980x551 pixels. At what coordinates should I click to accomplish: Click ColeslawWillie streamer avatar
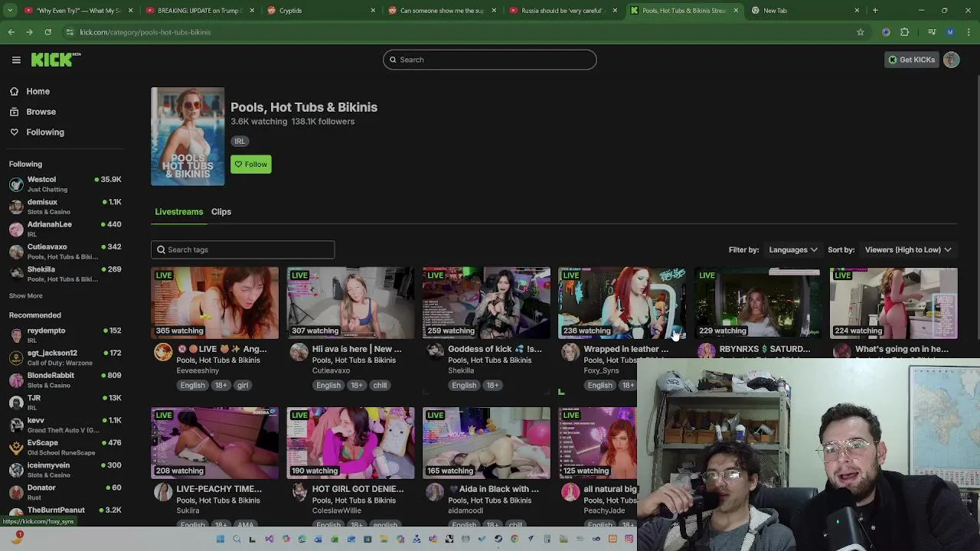pyautogui.click(x=299, y=491)
